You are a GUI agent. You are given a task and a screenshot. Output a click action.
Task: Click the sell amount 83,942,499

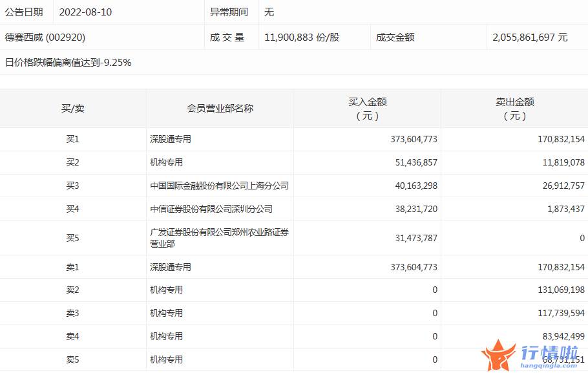pyautogui.click(x=563, y=337)
